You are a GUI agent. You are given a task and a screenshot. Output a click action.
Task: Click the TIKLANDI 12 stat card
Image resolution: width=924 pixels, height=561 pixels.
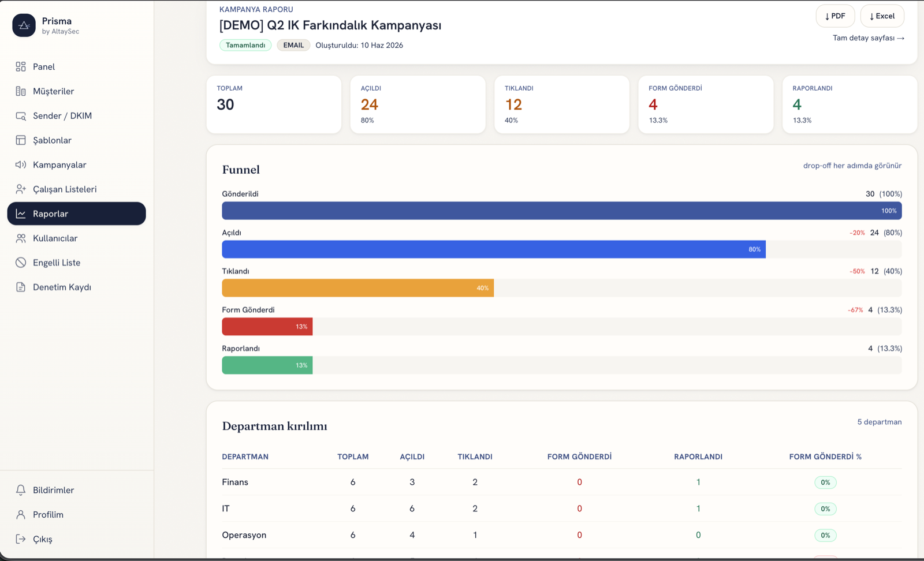(562, 104)
